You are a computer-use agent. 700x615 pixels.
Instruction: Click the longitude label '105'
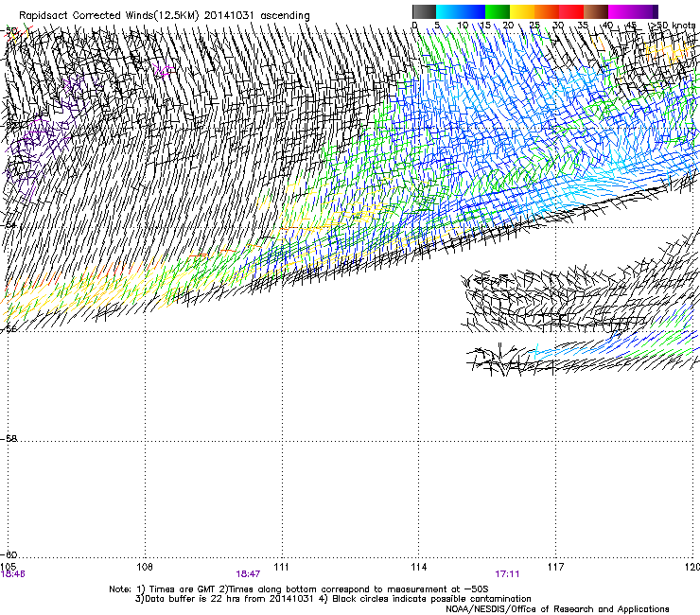click(x=8, y=567)
